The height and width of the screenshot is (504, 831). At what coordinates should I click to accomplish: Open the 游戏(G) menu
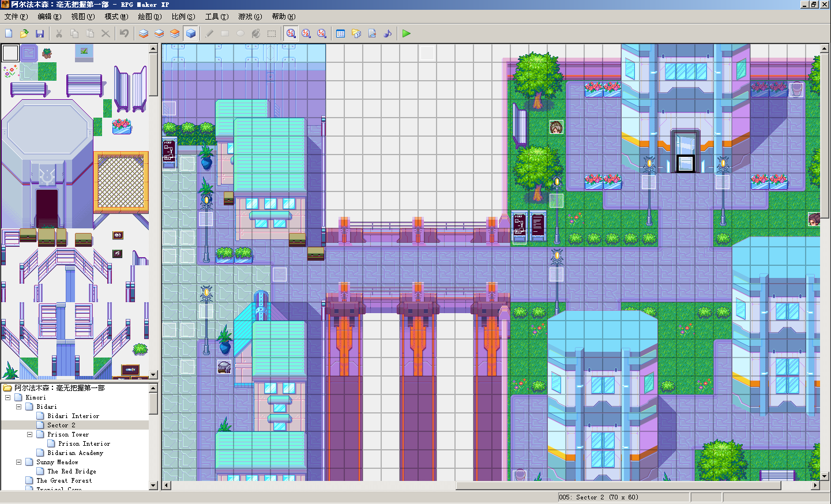250,17
